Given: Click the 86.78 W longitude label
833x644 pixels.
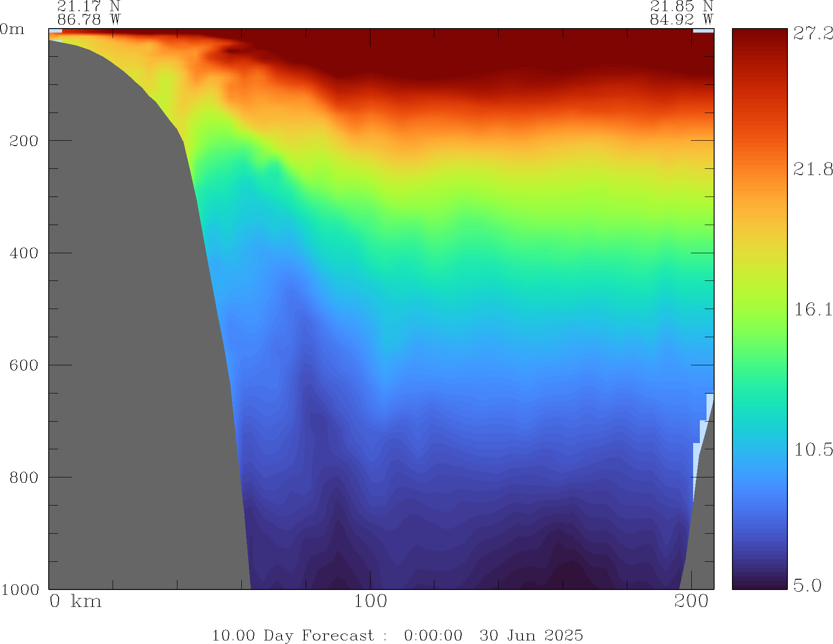Looking at the screenshot, I should point(88,20).
